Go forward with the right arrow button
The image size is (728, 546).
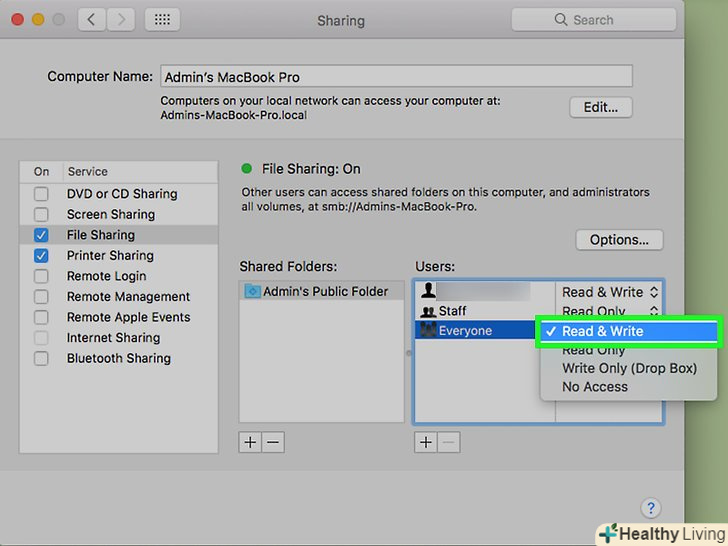121,20
